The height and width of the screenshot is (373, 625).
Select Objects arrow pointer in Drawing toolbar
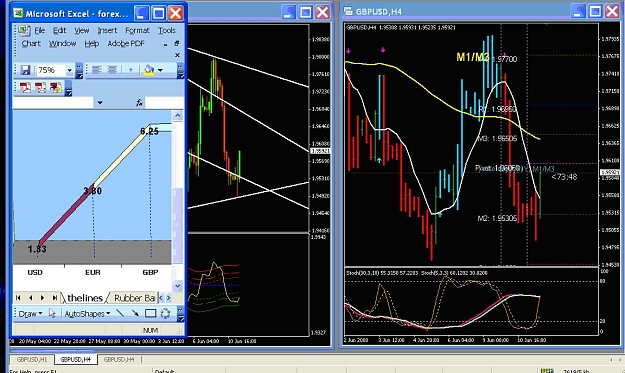click(52, 314)
